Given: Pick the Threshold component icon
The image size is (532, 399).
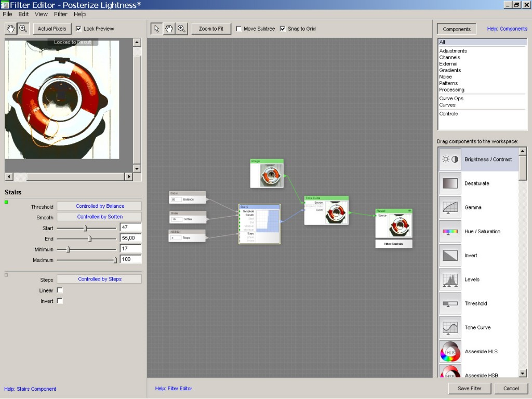Looking at the screenshot, I should 450,303.
